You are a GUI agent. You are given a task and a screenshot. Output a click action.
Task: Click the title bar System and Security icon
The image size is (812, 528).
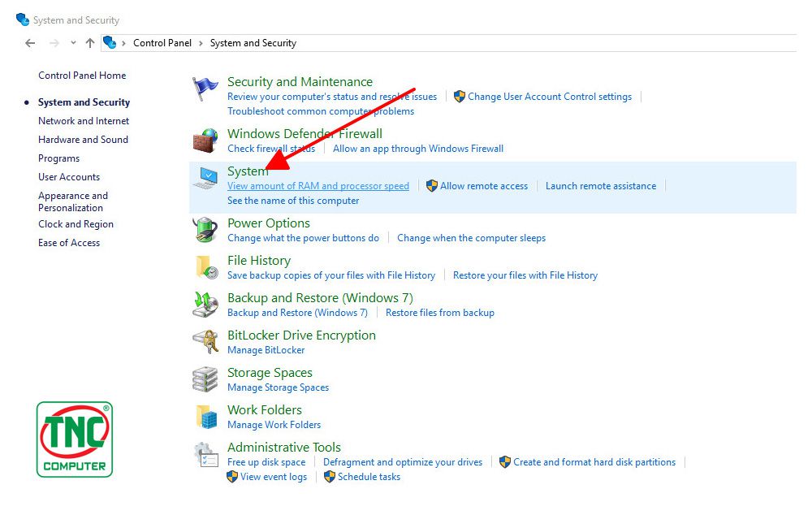click(x=23, y=19)
